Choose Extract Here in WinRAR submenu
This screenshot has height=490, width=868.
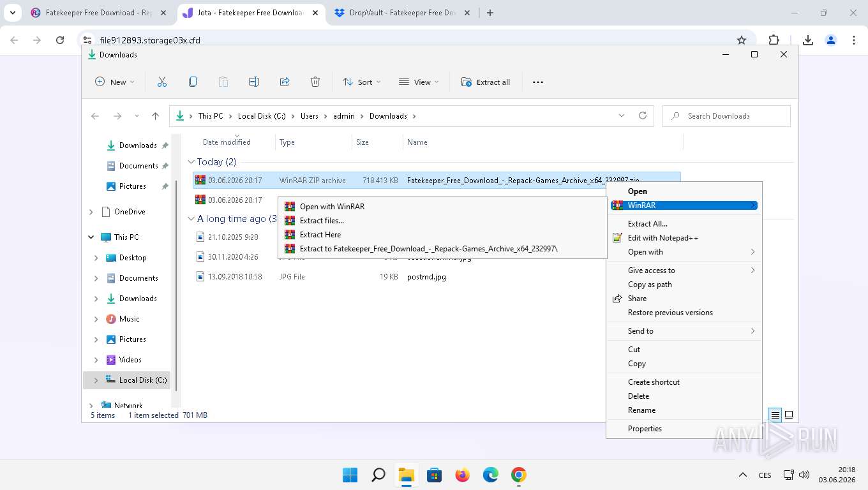tap(442, 235)
